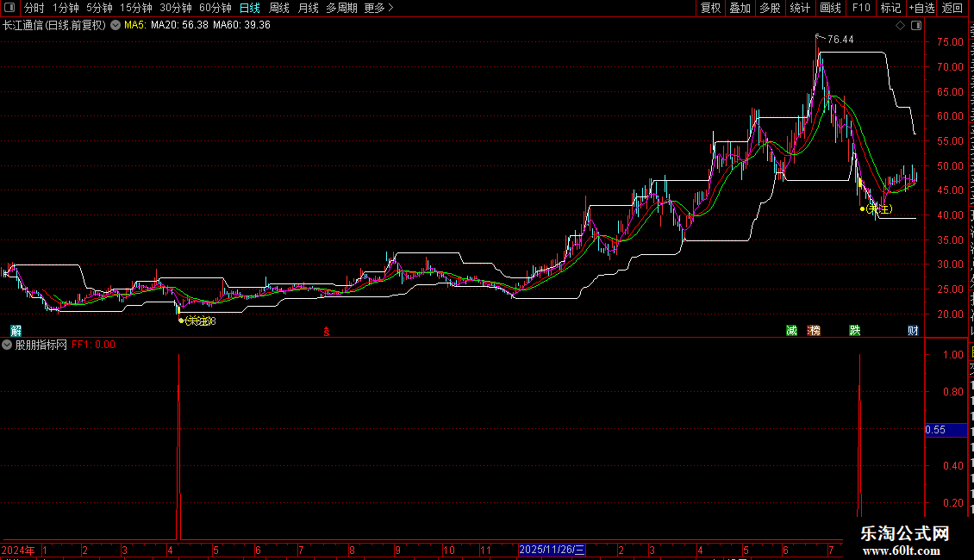
Task: Toggle the left side panel icon
Action: pos(9,8)
